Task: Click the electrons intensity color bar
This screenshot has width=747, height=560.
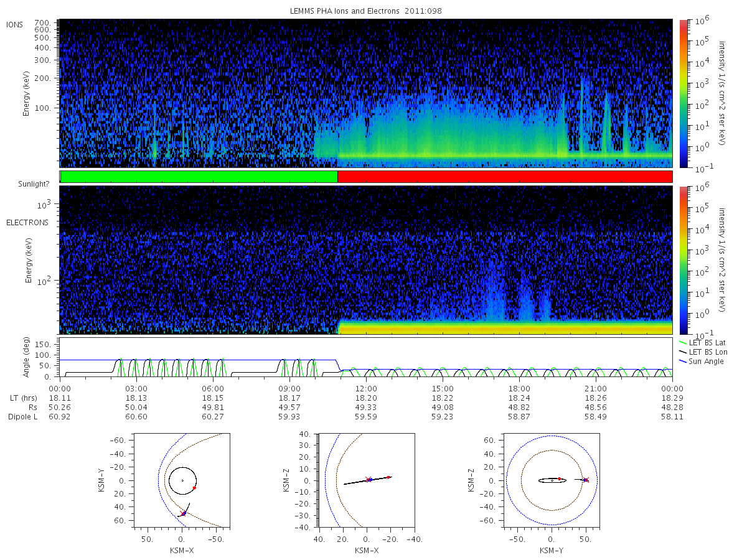Action: point(683,260)
